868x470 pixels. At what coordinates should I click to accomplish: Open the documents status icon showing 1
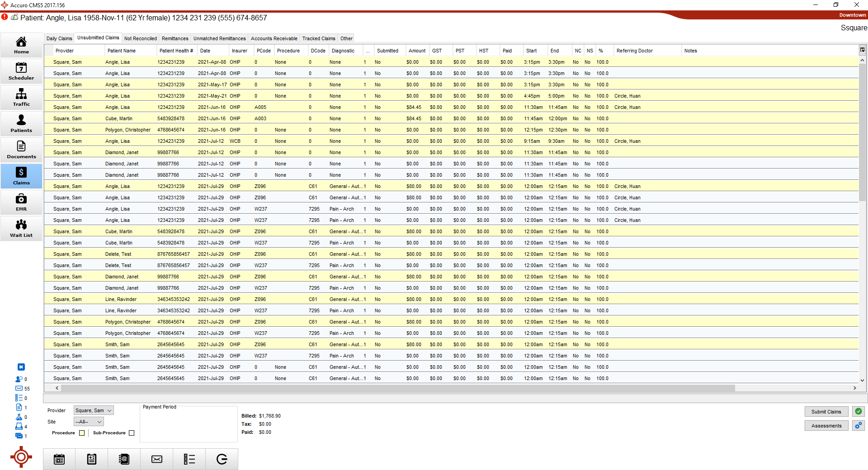(x=19, y=408)
